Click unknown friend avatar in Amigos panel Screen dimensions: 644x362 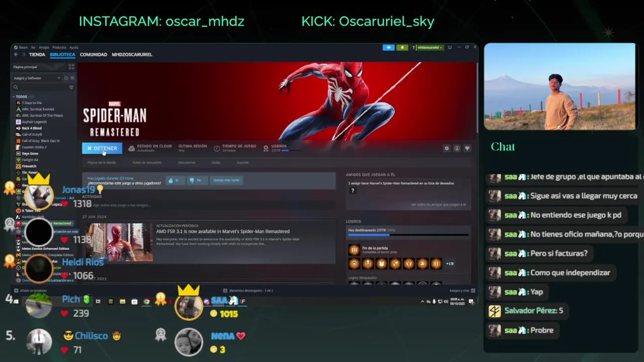(x=352, y=191)
